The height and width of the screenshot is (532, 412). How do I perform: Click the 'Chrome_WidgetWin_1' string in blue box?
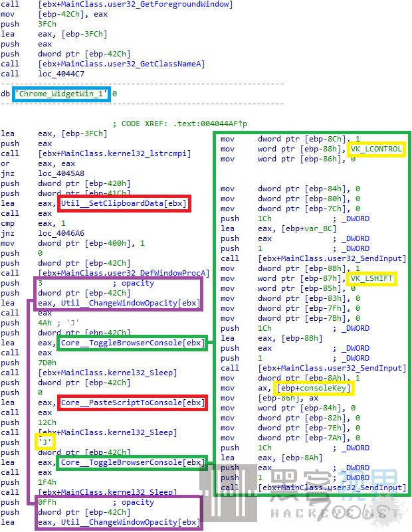pos(61,94)
